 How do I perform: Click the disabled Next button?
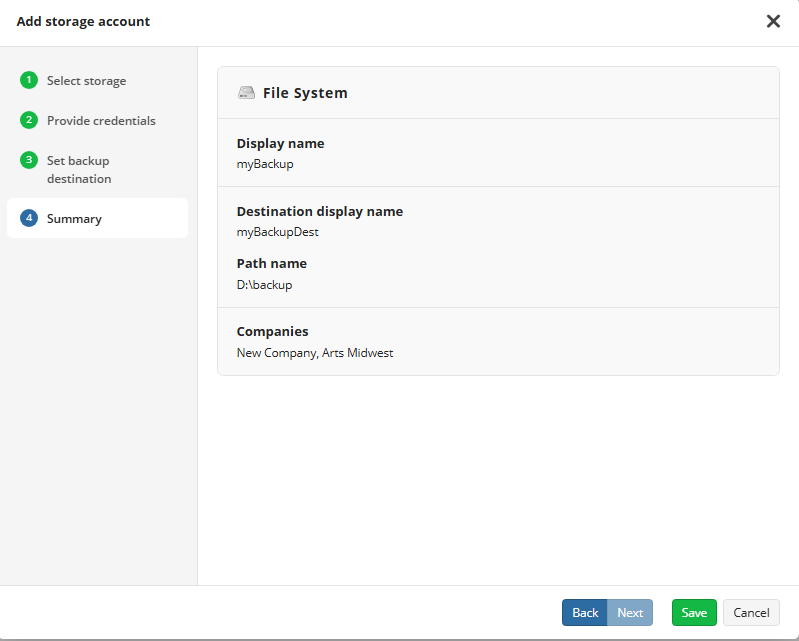630,613
